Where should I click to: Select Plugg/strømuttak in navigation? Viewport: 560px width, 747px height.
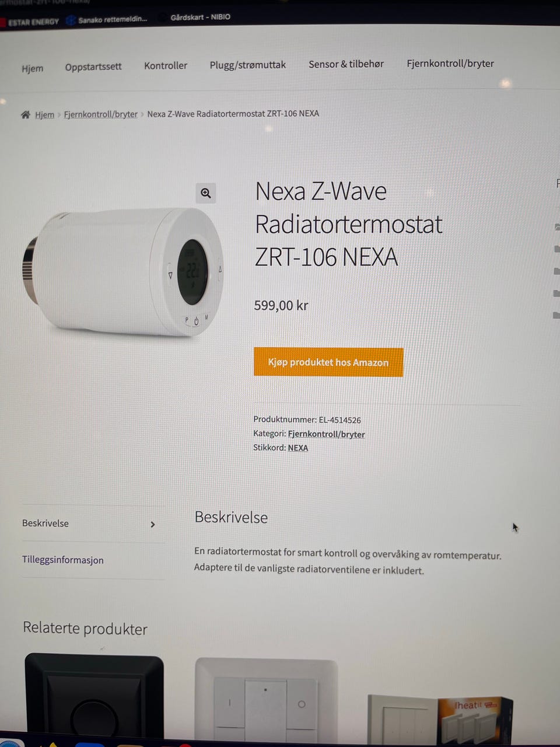(x=248, y=65)
